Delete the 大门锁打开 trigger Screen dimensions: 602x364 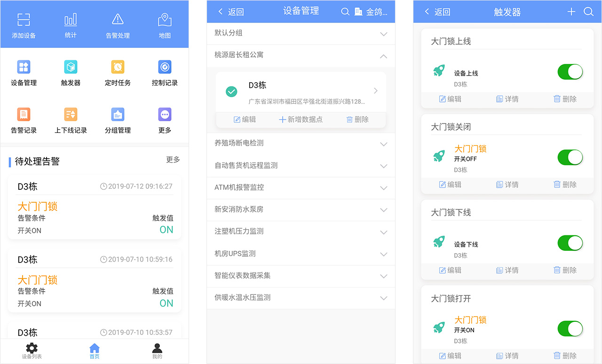point(565,356)
